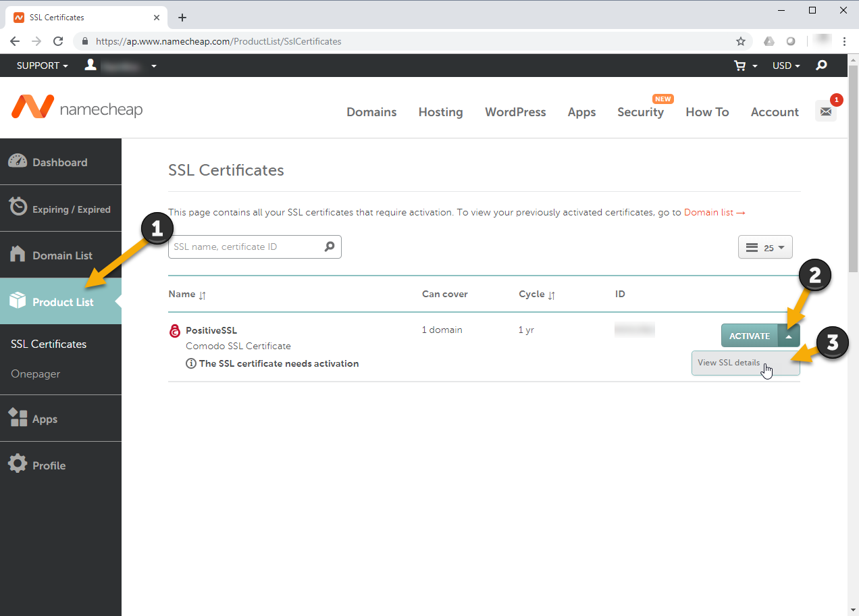Click the 'ID' column header

coord(620,294)
